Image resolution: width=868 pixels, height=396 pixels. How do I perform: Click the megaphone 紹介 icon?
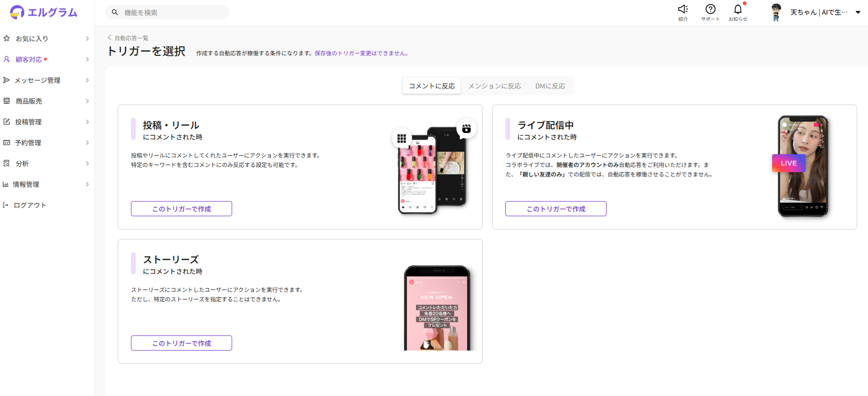coord(683,9)
